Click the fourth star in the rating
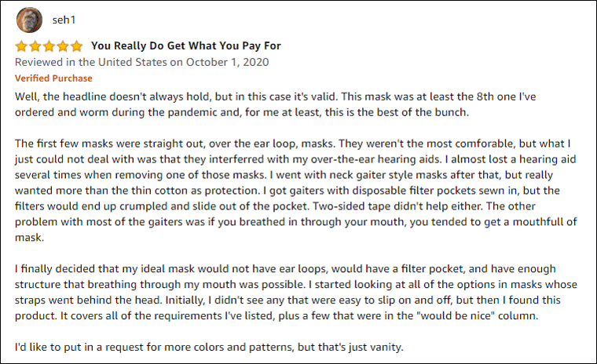 63,45
